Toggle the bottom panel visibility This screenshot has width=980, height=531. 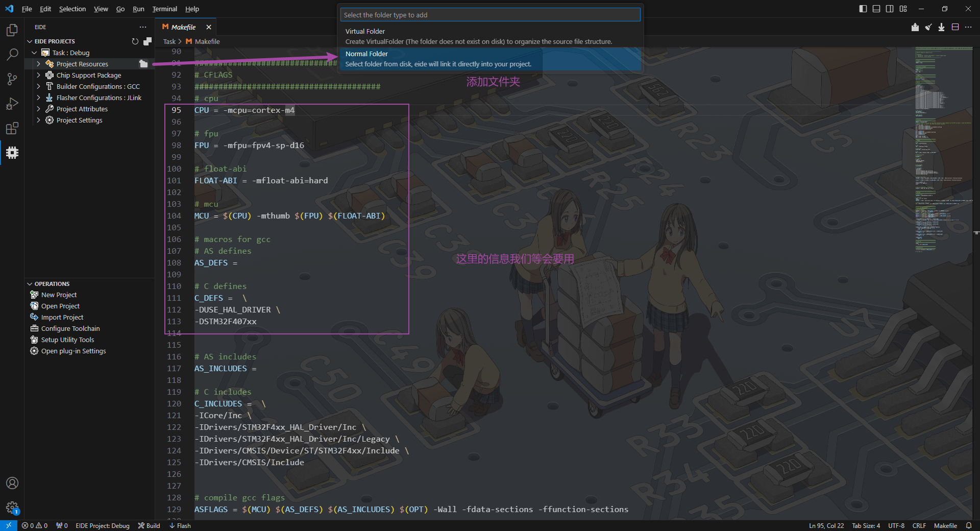tap(876, 9)
